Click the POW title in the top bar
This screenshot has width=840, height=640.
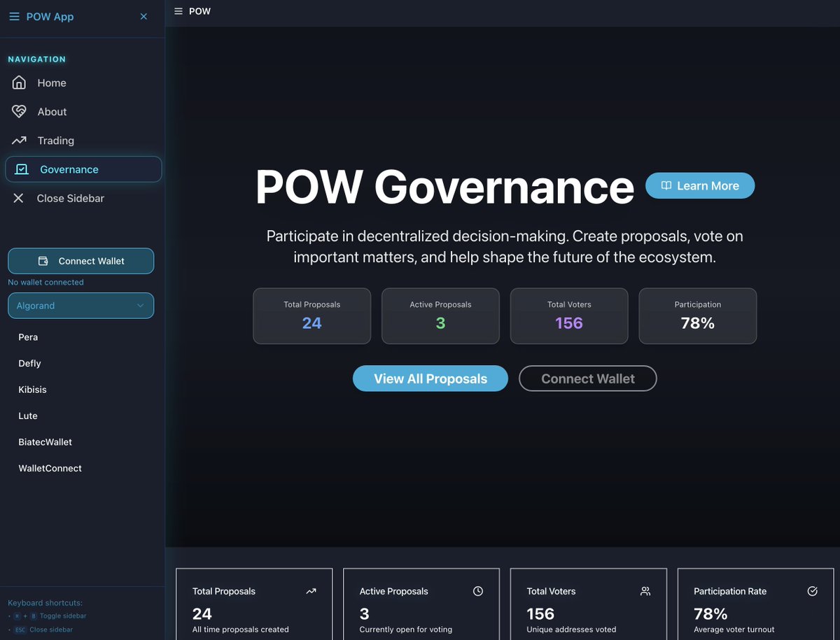[x=200, y=11]
